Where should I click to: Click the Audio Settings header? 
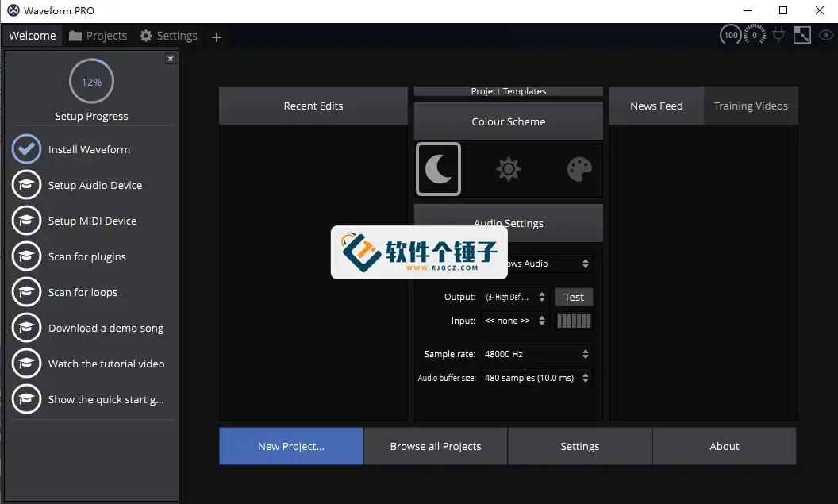[508, 223]
